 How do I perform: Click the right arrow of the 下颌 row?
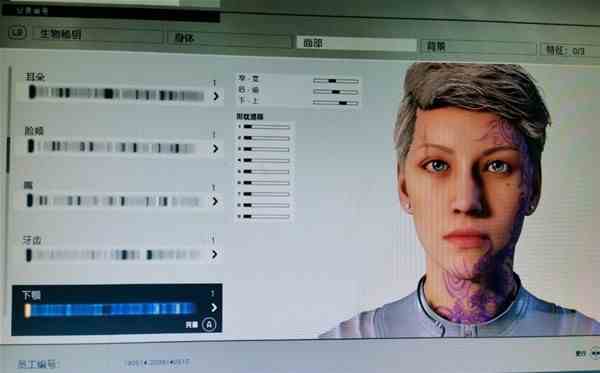[x=214, y=308]
